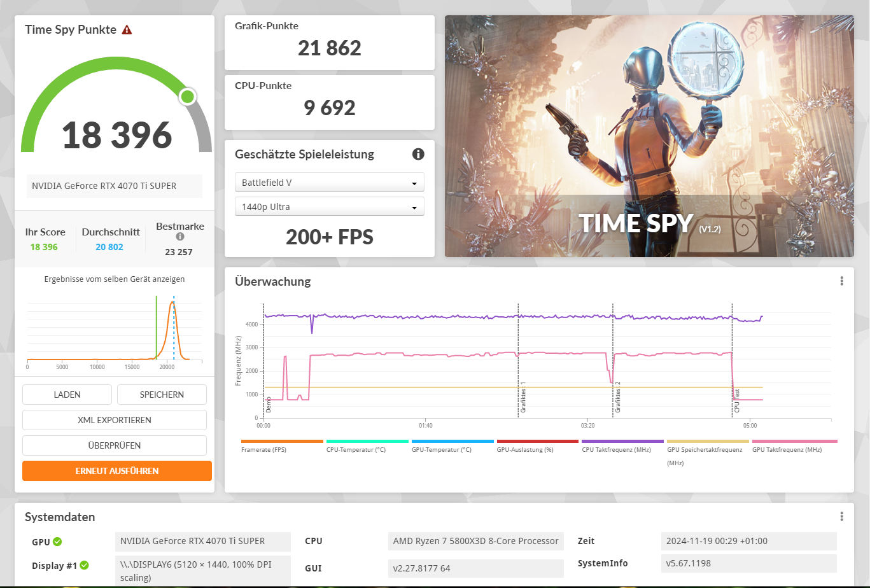Open the three-dot menu in Überwachung panel

pos(841,281)
